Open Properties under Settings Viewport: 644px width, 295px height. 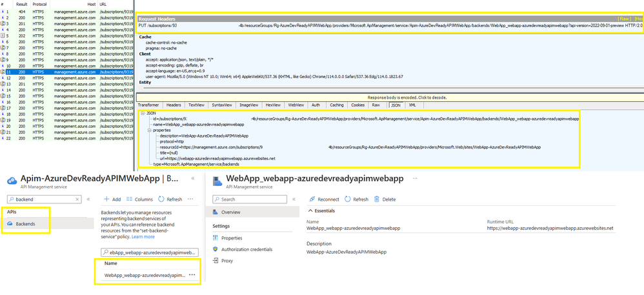click(x=232, y=238)
